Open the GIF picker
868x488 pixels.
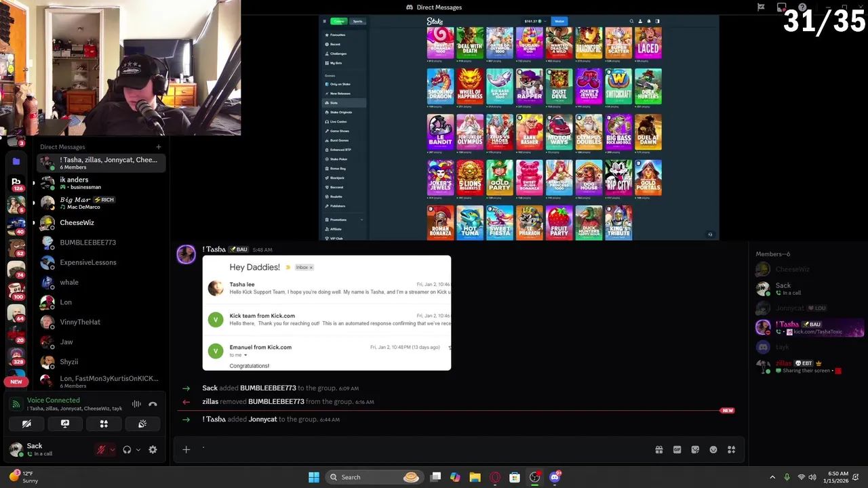[x=677, y=449]
